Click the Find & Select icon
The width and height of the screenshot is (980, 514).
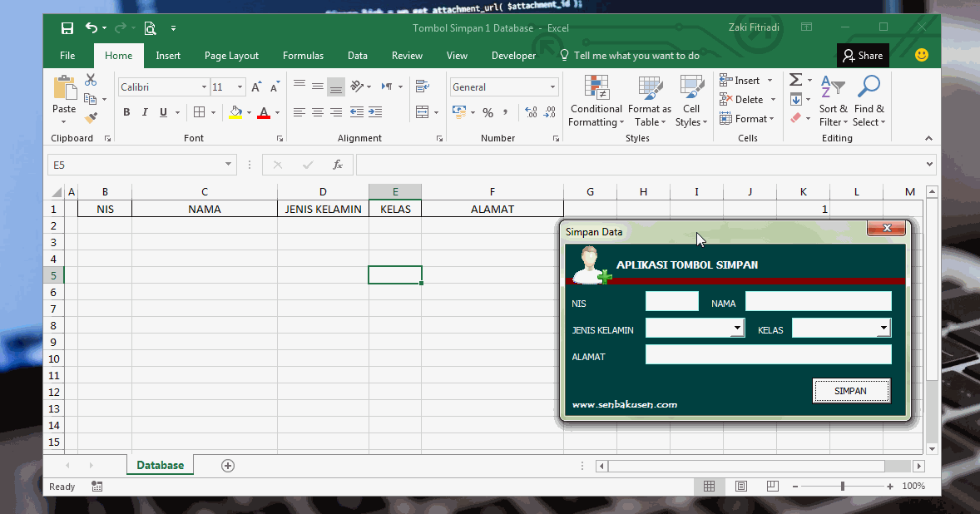pyautogui.click(x=869, y=100)
